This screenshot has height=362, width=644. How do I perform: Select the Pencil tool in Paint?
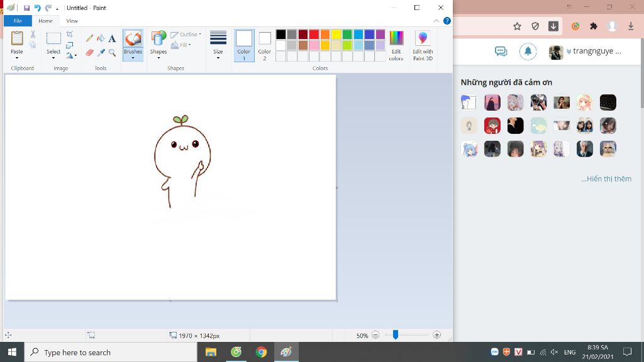coord(89,38)
